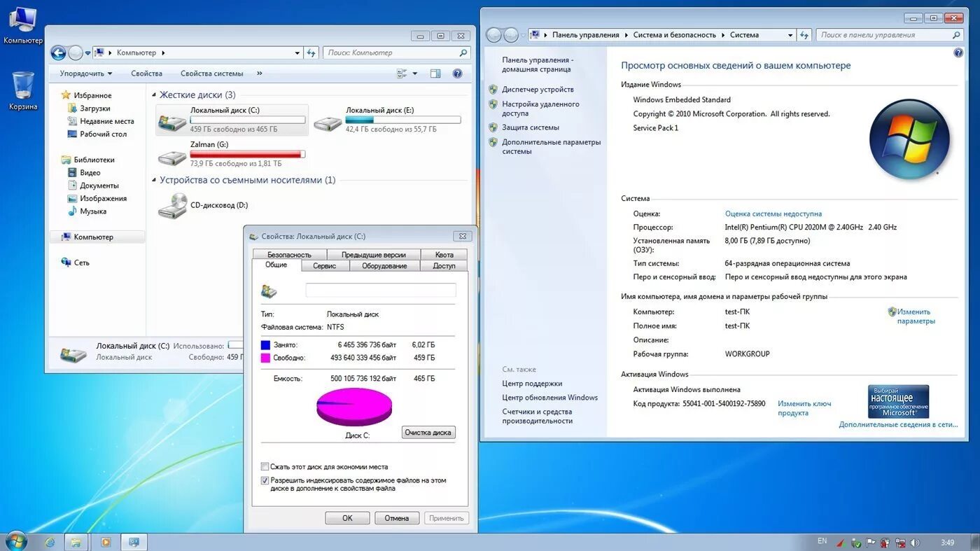Expand the toolbar overflow chevron after Свойства системы
The height and width of the screenshot is (551, 980).
[260, 74]
